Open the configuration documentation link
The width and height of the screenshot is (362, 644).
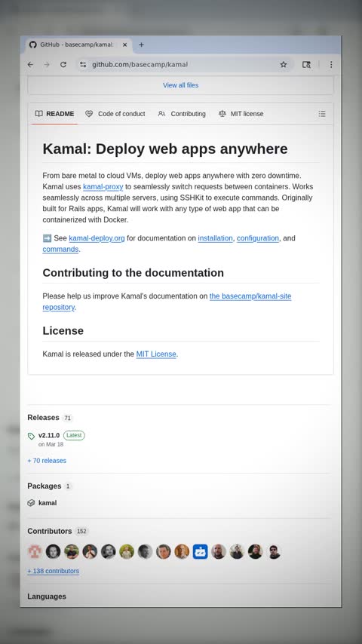[258, 238]
